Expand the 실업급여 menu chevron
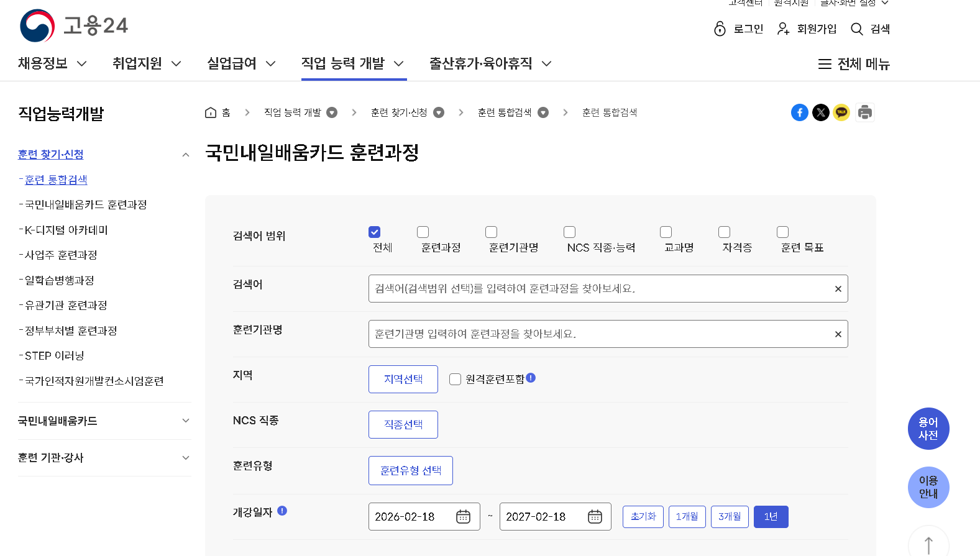Screen dimensions: 980x556 pos(270,63)
